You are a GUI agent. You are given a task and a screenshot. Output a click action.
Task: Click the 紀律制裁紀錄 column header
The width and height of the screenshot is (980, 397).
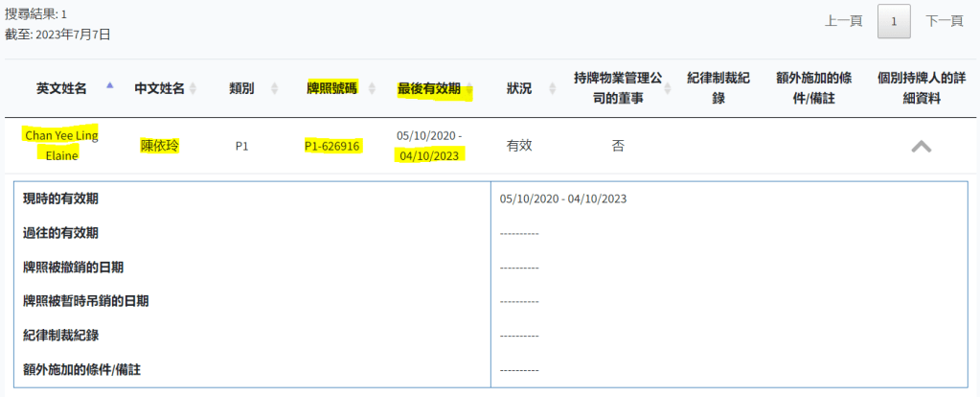tap(718, 87)
